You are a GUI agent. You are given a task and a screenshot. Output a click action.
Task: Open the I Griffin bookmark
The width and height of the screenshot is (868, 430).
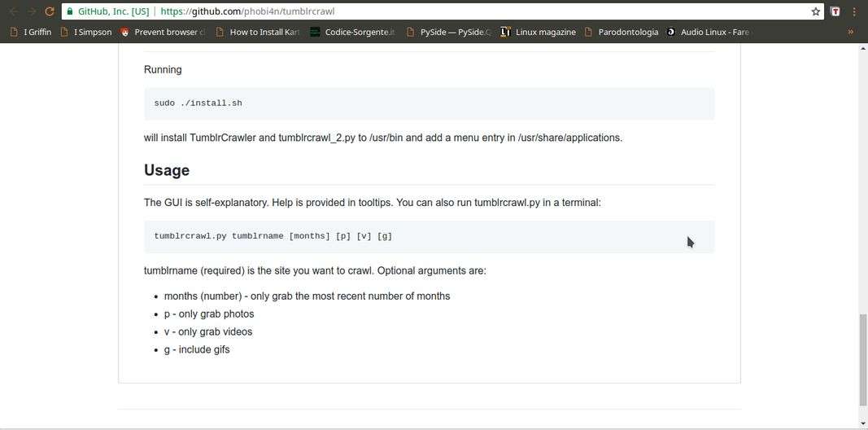coord(32,32)
